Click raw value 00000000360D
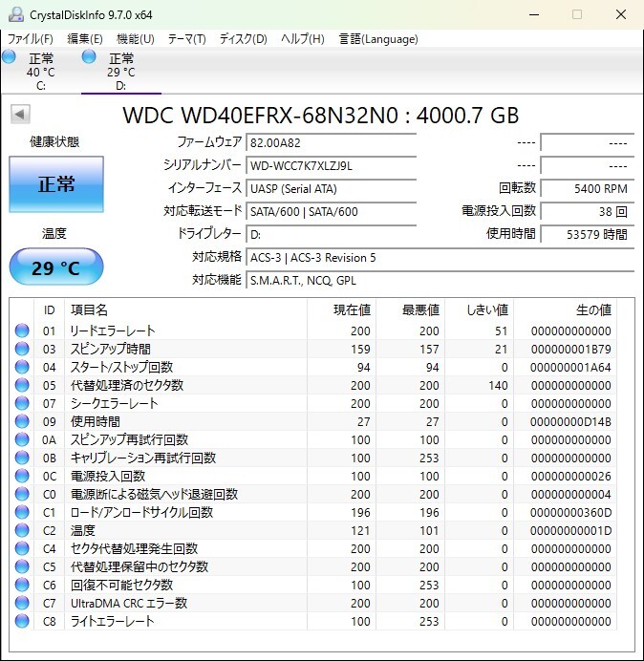Screen dimensions: 644x661 pos(570,512)
